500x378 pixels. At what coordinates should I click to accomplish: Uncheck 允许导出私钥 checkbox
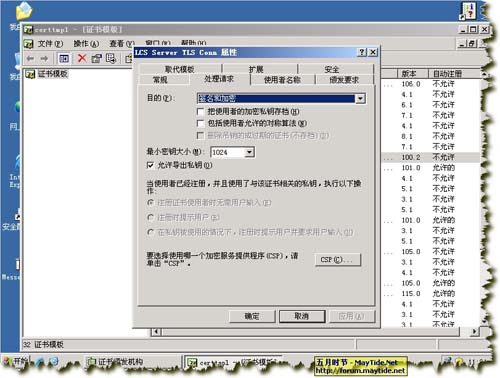150,165
